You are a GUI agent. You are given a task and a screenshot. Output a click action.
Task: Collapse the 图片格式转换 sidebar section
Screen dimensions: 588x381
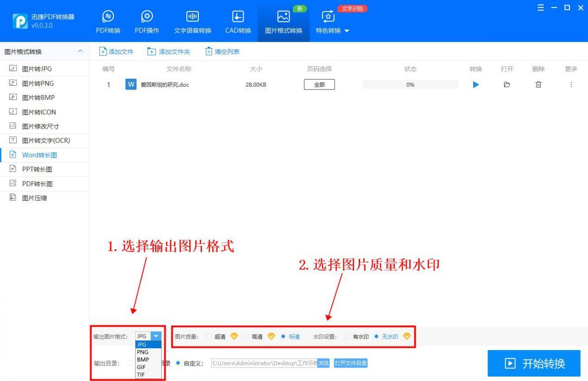click(x=80, y=51)
